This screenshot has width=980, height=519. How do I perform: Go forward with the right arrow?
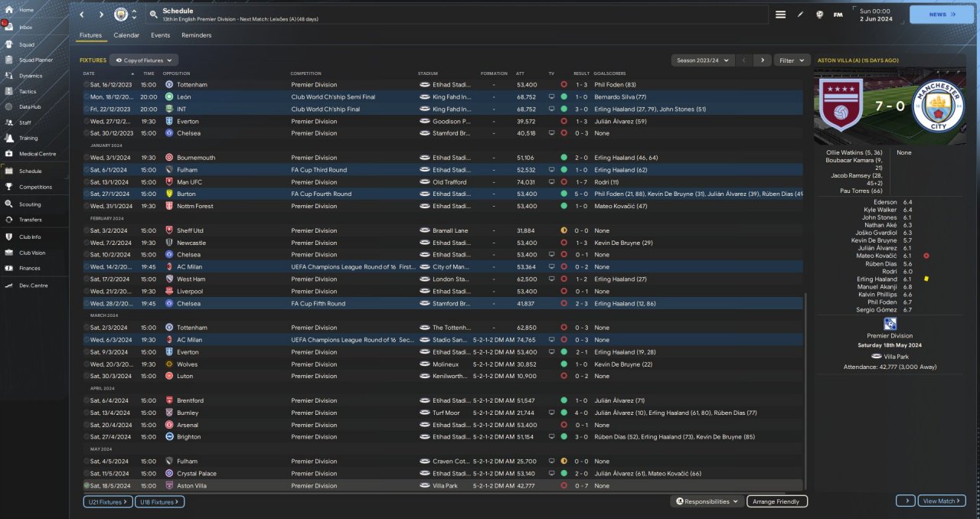[101, 15]
